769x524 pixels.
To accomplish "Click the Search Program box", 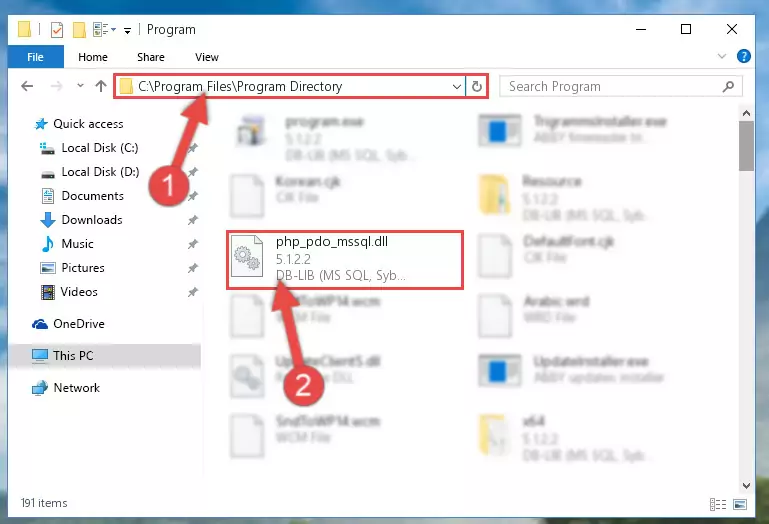I will pos(620,86).
